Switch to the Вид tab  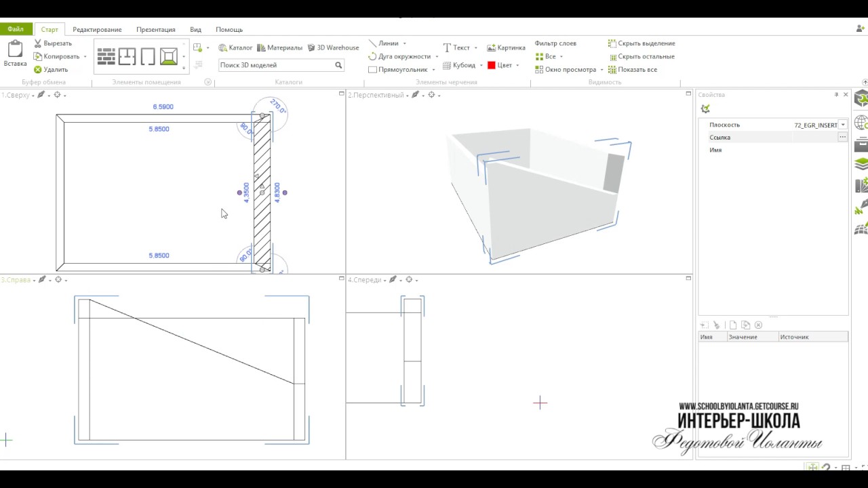click(195, 29)
